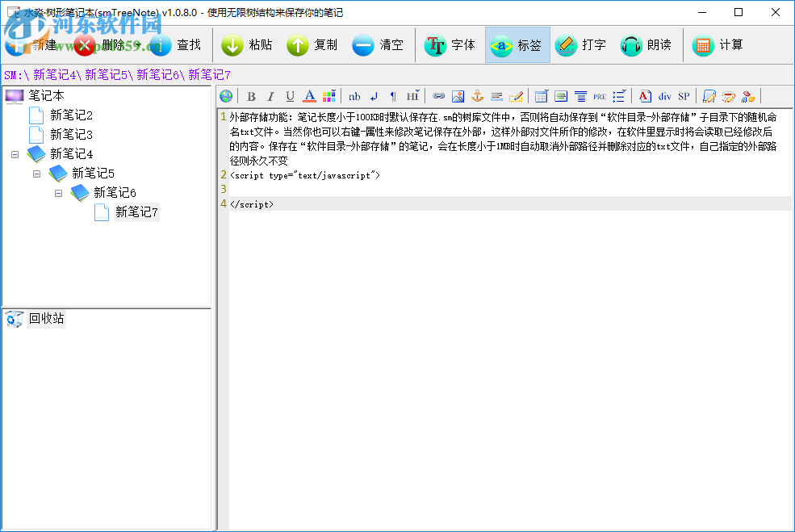Select 新笔记7 in the notes tree
795x532 pixels.
click(136, 212)
